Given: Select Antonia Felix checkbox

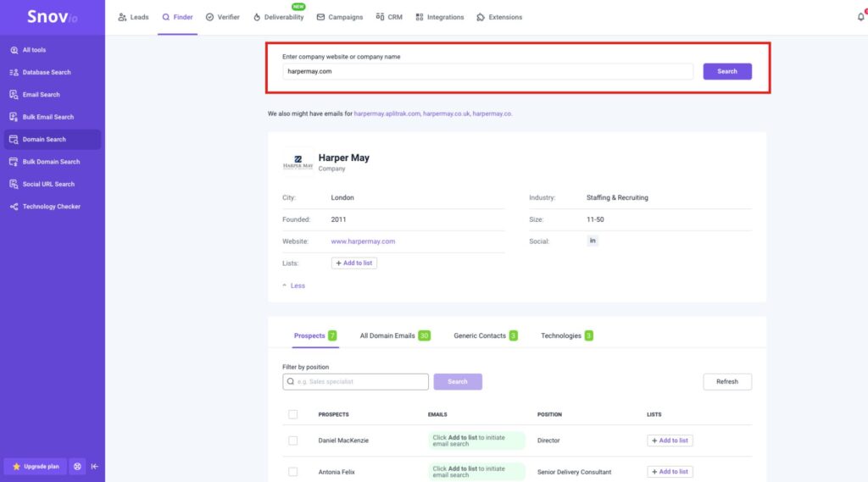Looking at the screenshot, I should (x=292, y=472).
